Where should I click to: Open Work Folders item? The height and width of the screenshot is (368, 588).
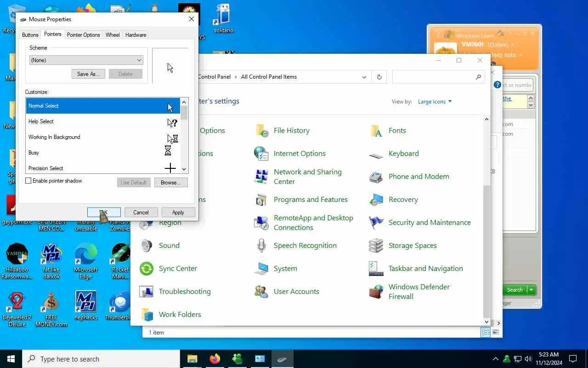coord(170,315)
